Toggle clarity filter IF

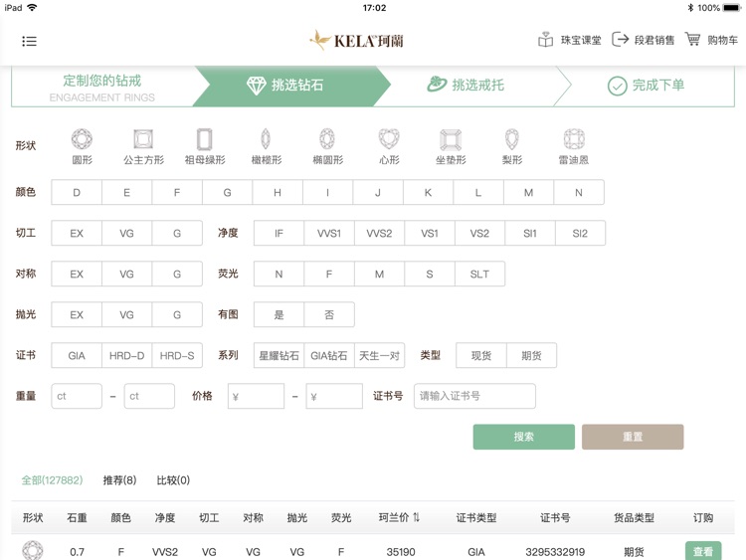[x=279, y=233]
